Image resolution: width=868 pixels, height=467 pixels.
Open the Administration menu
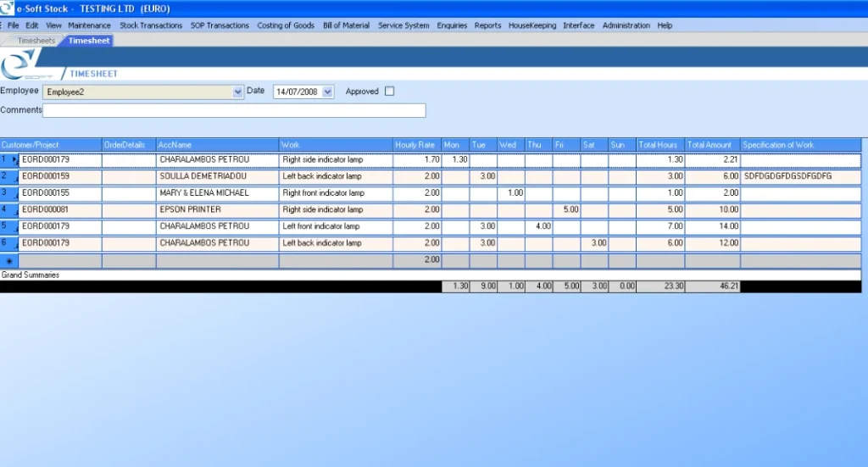[x=626, y=25]
